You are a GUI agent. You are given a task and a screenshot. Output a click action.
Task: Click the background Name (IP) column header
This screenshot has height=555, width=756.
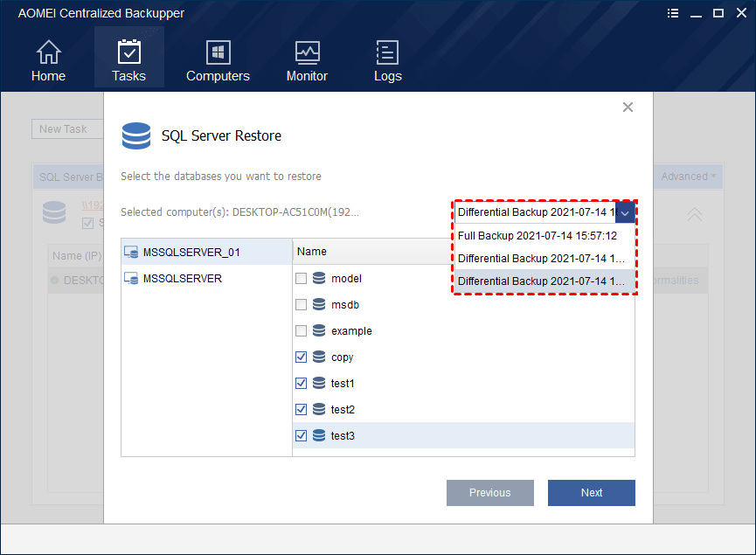pos(77,255)
